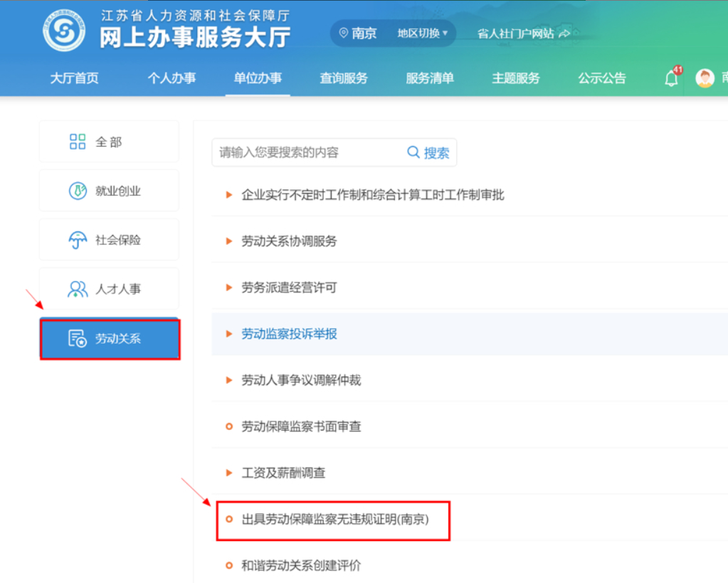Click the highlighted 劳动关系 sidebar icon

coord(77,340)
